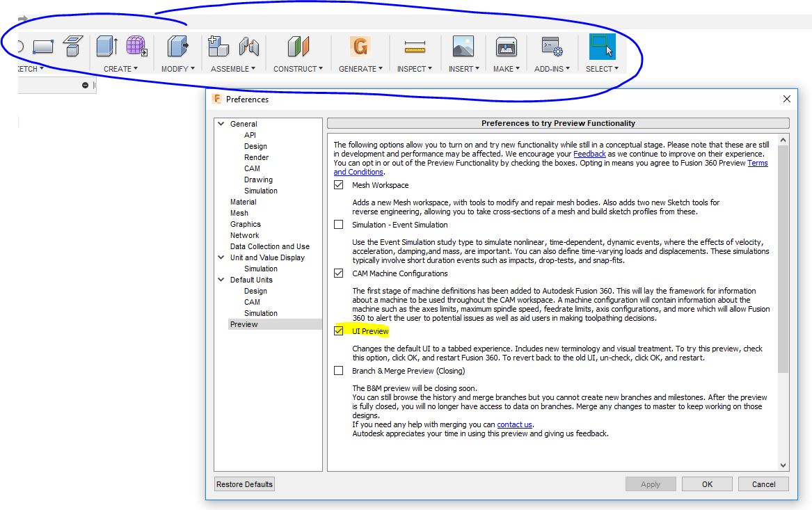
Task: Select Drawing preferences
Action: [258, 180]
